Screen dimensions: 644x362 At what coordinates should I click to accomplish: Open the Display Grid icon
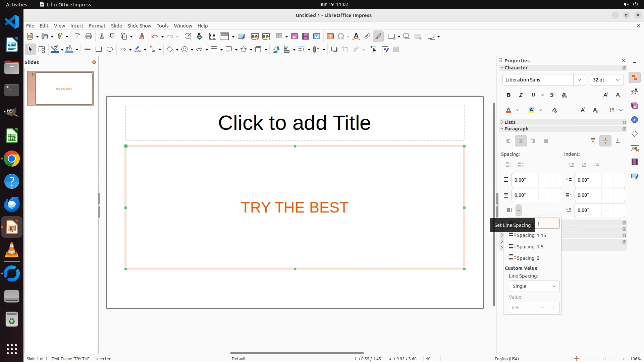[x=212, y=37]
